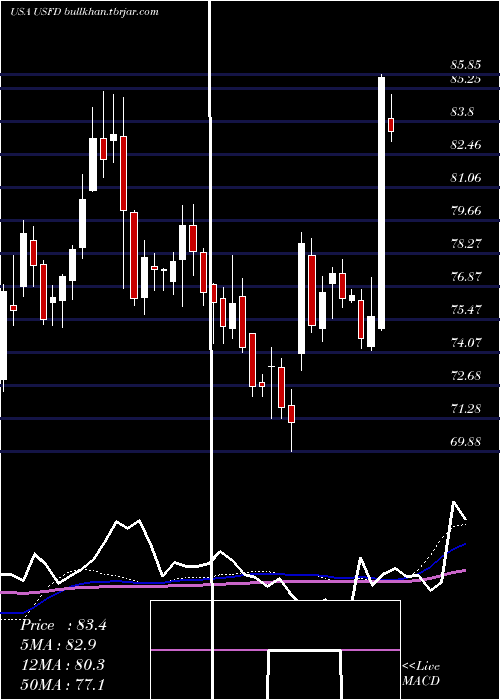Viewport: 500px width, 700px height.
Task: Select the 81.06 price axis label
Action: (x=466, y=178)
